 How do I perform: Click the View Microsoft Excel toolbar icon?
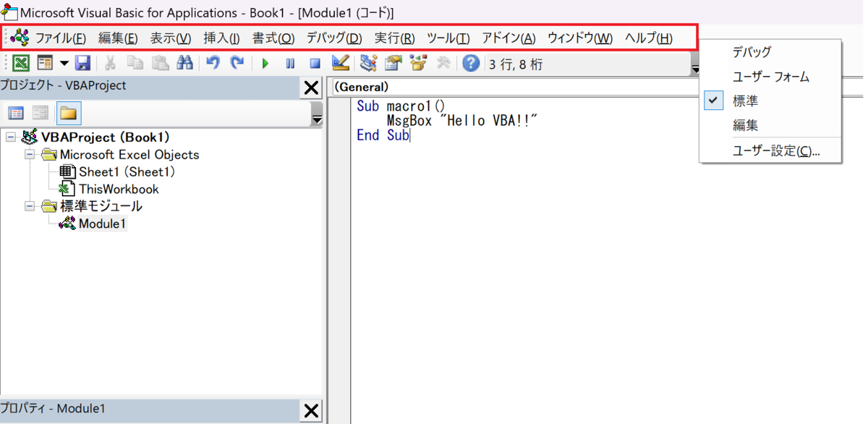pyautogui.click(x=21, y=64)
